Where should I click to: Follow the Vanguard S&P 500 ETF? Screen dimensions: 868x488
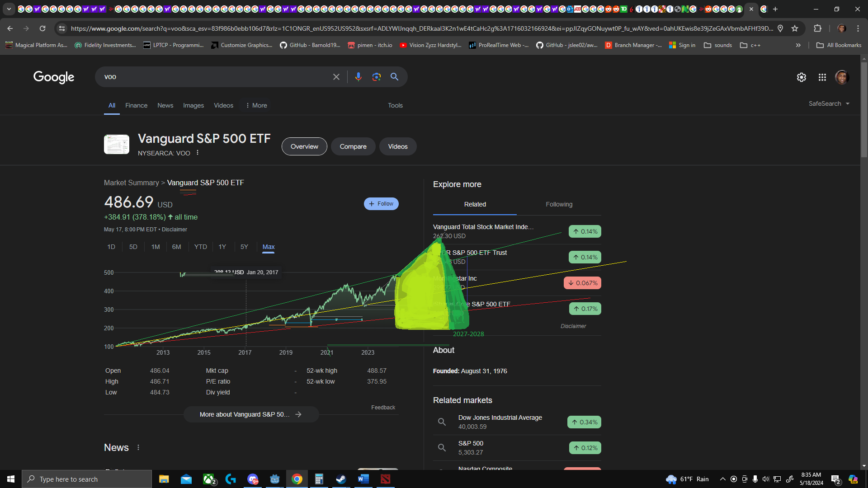[x=381, y=204]
